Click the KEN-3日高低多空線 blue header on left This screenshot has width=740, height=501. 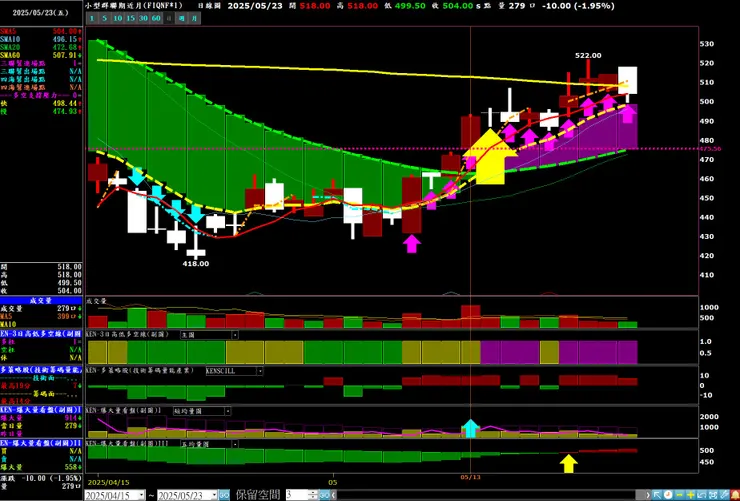pos(42,334)
